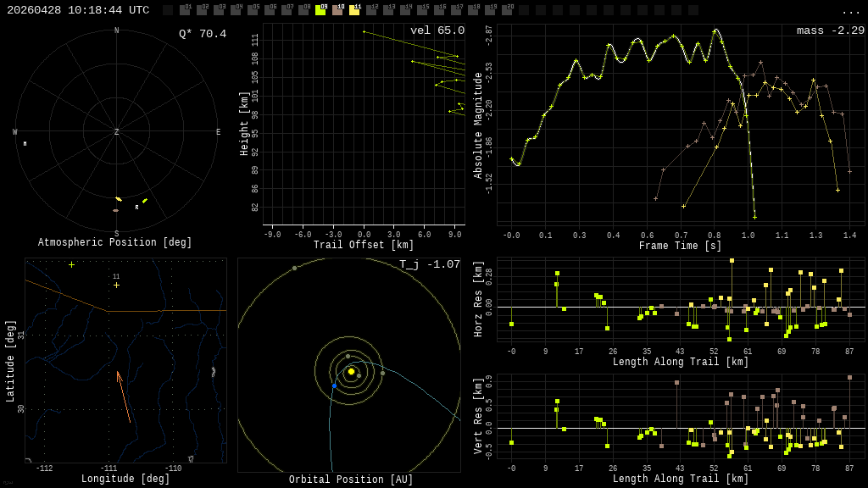Toggle station 09 green indicator box
This screenshot has height=488, width=868.
pos(320,10)
